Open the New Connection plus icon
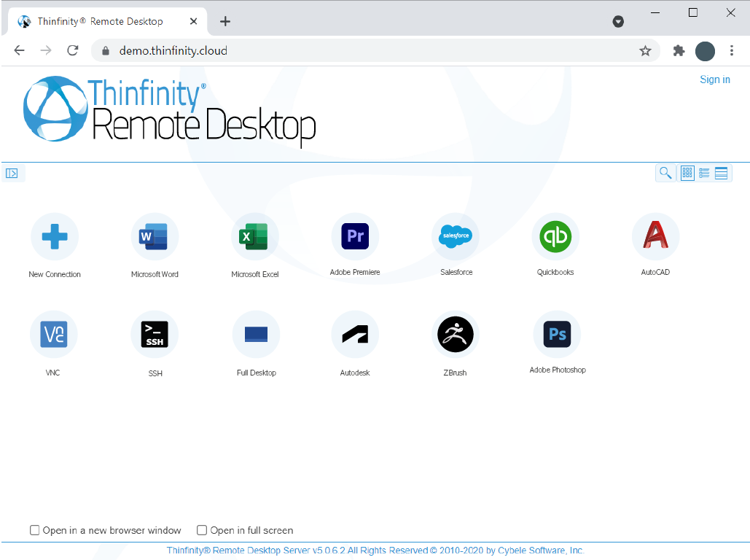Viewport: 750px width, 560px height. pyautogui.click(x=55, y=236)
